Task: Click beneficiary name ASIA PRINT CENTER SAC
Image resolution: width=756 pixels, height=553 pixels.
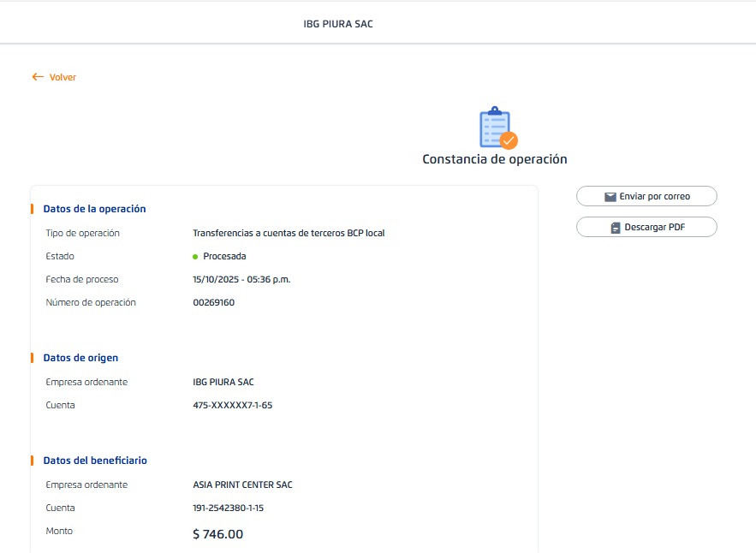Action: coord(242,485)
